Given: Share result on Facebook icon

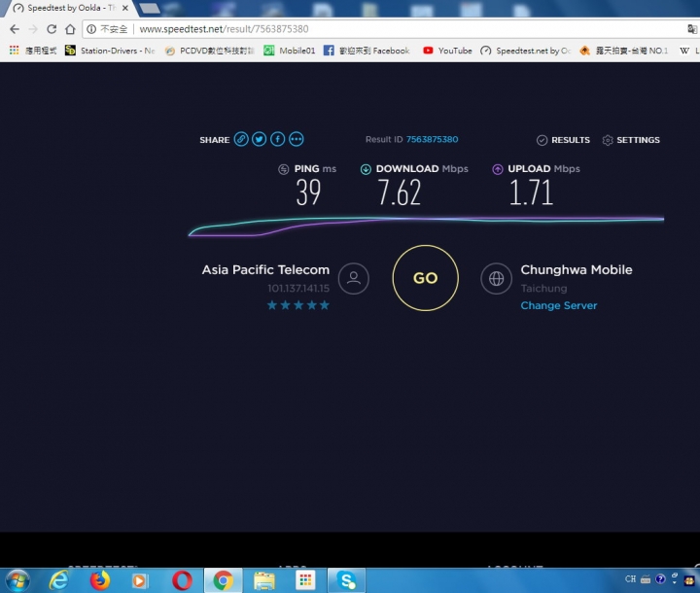Looking at the screenshot, I should pyautogui.click(x=278, y=139).
